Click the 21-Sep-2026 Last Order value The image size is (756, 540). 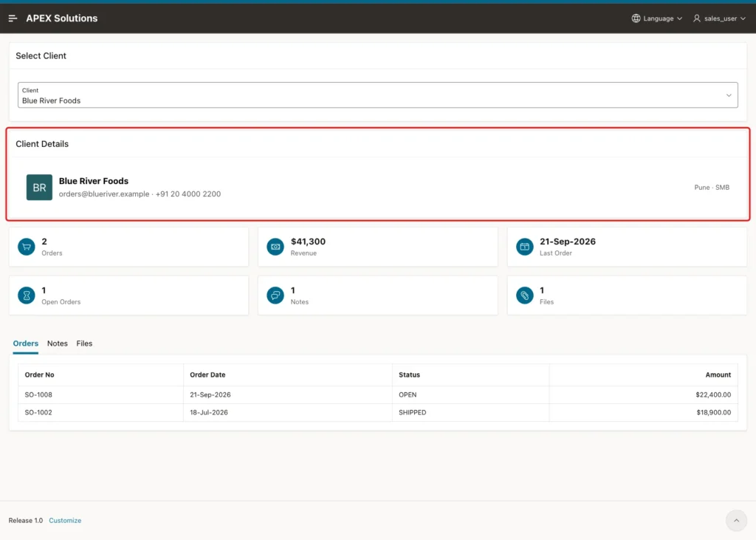pyautogui.click(x=568, y=242)
